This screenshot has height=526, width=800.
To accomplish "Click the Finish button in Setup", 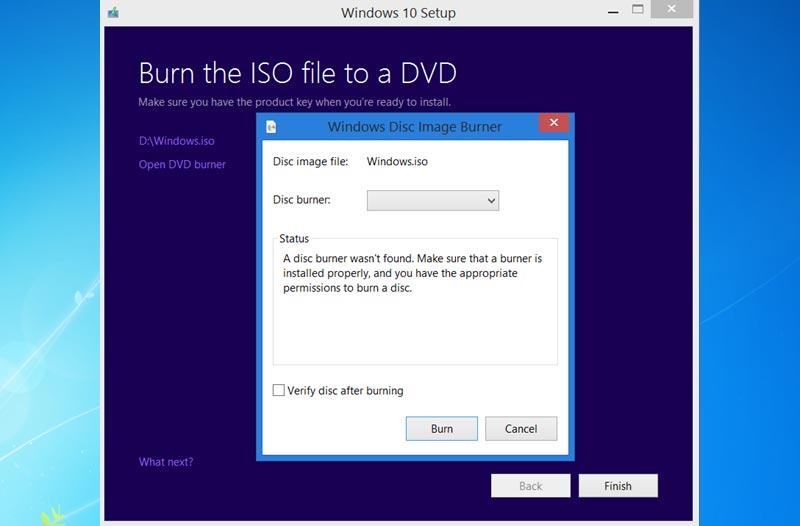I will click(618, 486).
